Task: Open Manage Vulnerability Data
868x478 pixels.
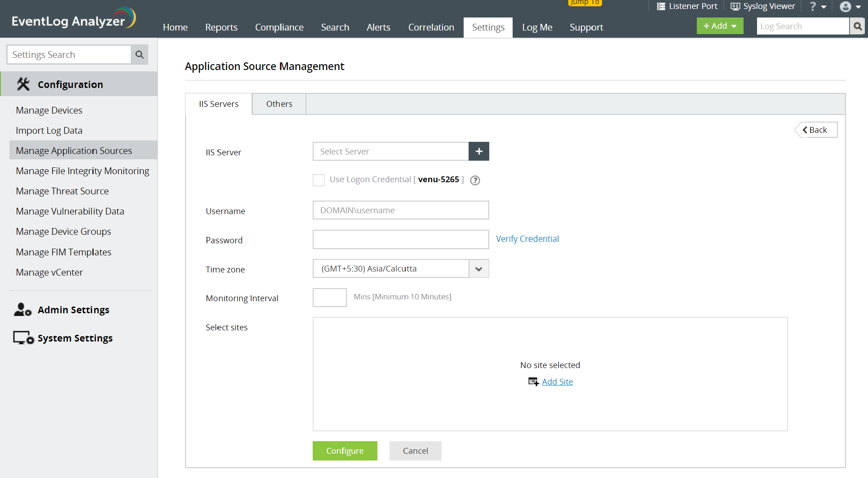Action: coord(70,211)
